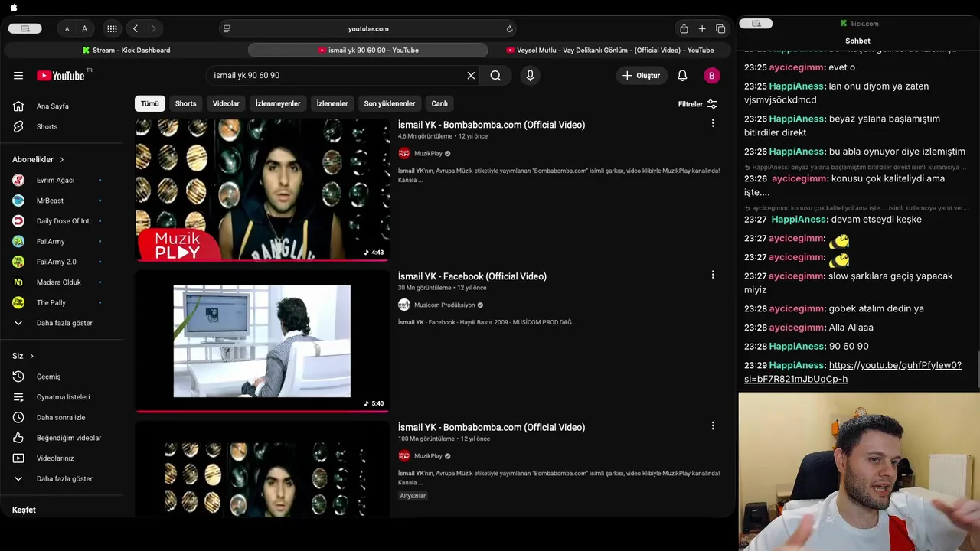This screenshot has width=980, height=551.
Task: Play the first Bombabomba.com thumbnail 4:43
Action: coord(263,190)
